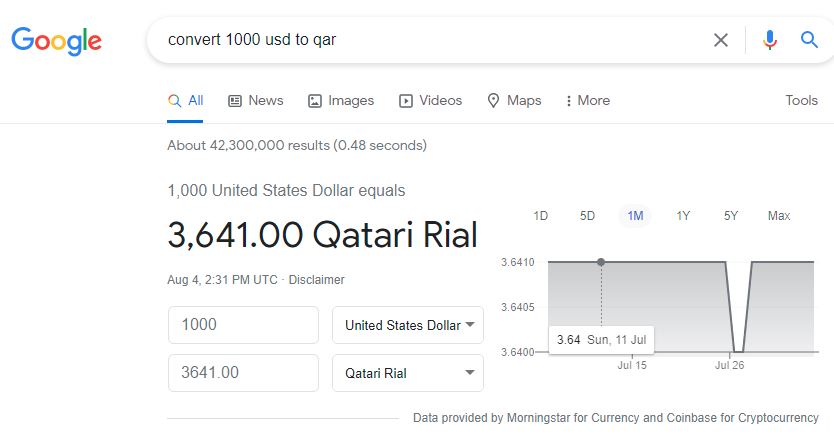Go to Maps results tab
834x448 pixels.
(514, 101)
